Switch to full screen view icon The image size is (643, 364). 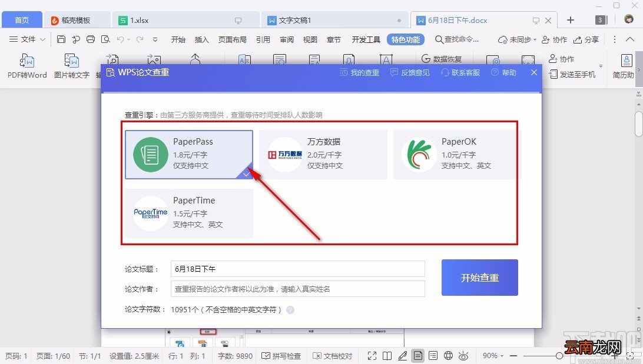click(x=372, y=356)
